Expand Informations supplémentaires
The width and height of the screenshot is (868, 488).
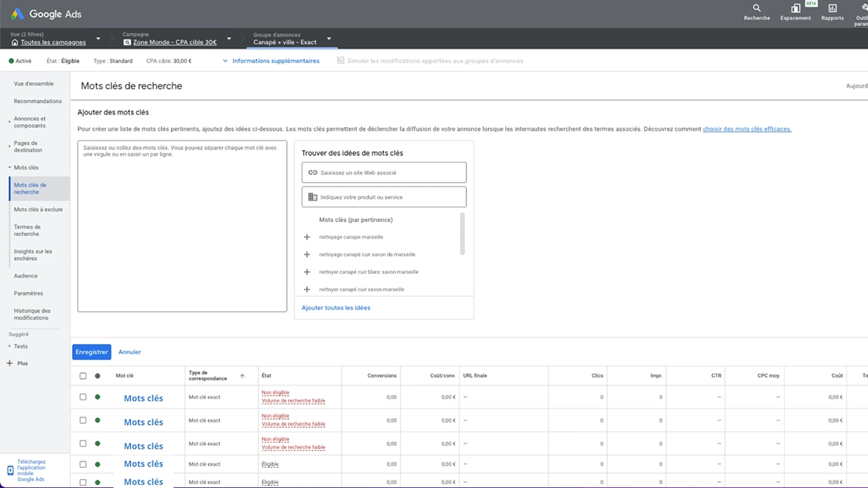271,61
